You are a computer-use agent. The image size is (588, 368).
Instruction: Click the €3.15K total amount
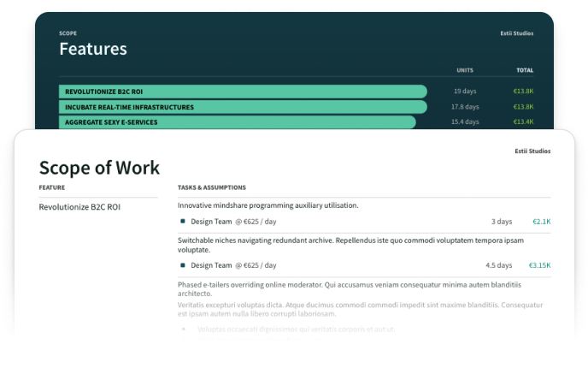539,265
